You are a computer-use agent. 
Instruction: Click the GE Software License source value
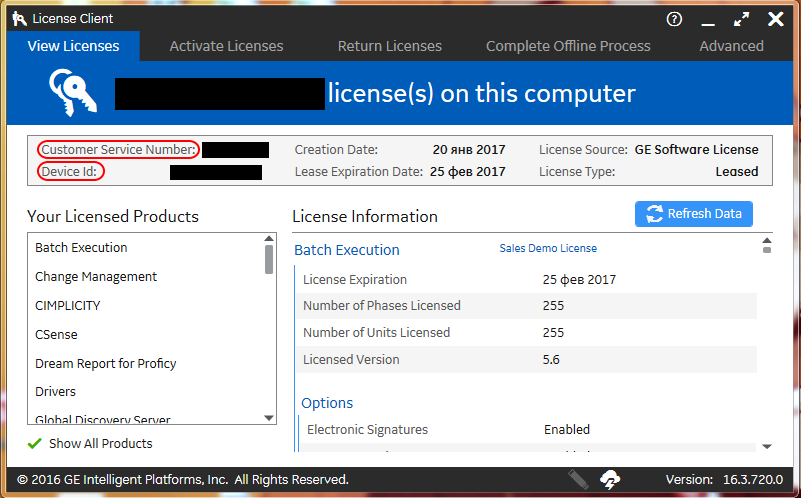click(x=696, y=150)
